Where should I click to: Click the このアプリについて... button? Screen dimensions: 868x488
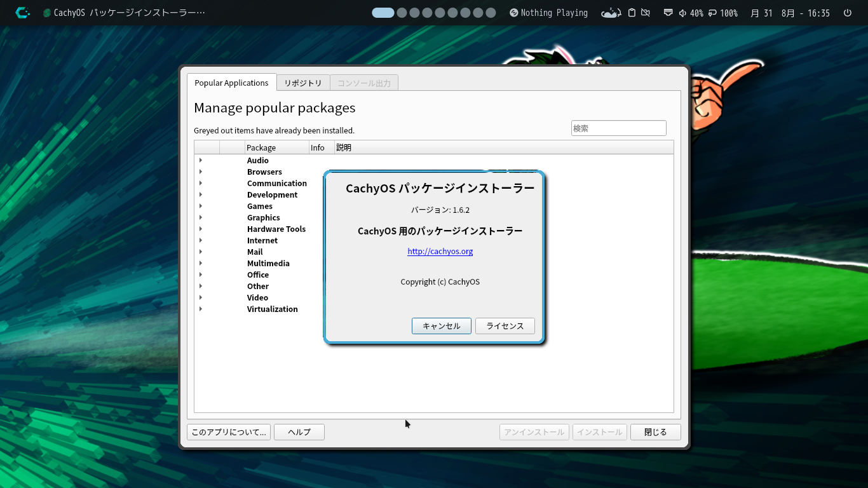coord(229,432)
